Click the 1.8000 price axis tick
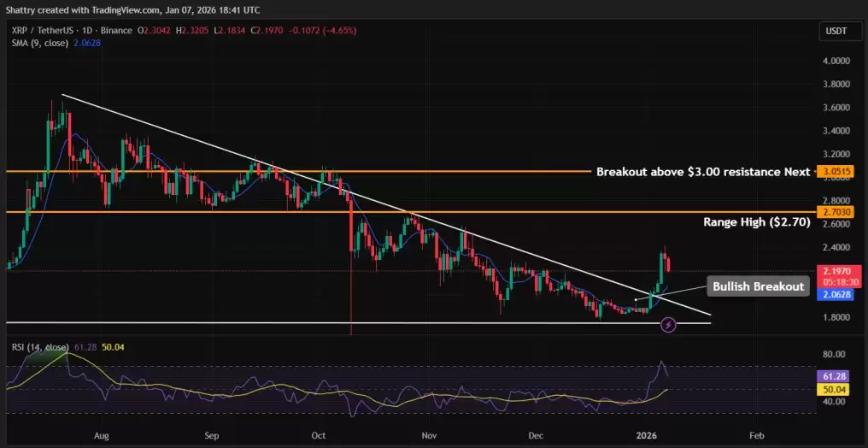Screen dimensions: 868x448 (x=836, y=317)
